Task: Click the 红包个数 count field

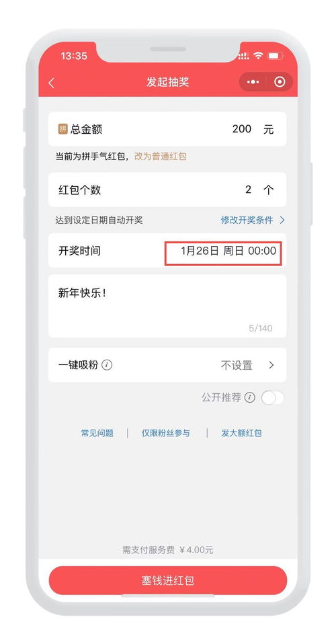Action: pyautogui.click(x=167, y=190)
